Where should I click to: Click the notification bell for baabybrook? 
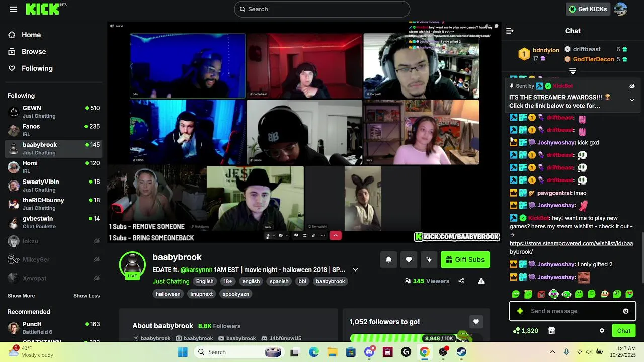point(388,259)
